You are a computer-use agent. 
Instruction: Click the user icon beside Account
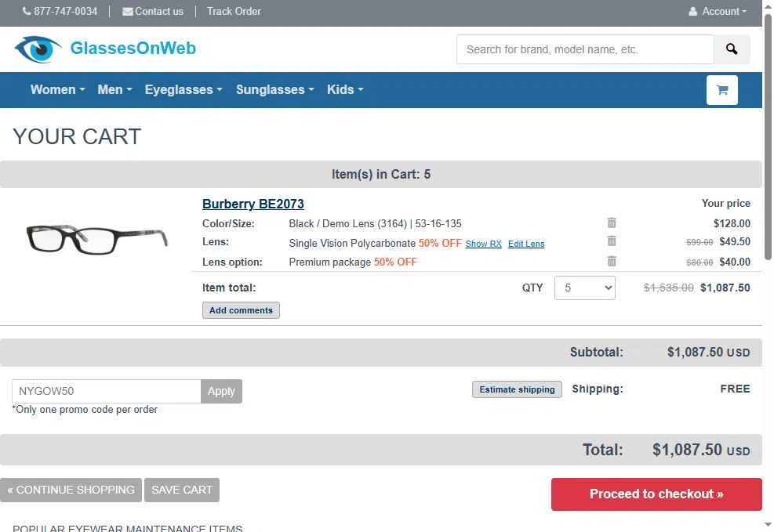[x=692, y=11]
